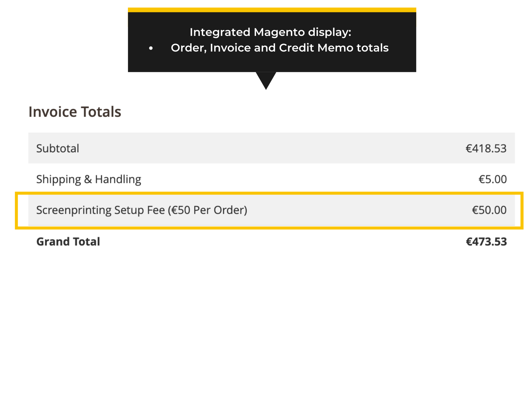
Task: Select the Subtotal row
Action: coord(266,148)
